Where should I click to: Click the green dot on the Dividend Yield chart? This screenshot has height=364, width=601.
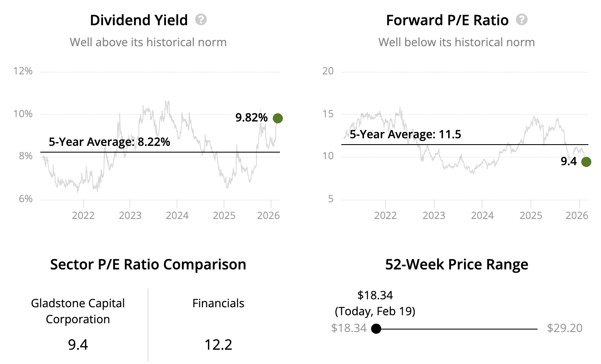click(x=277, y=119)
